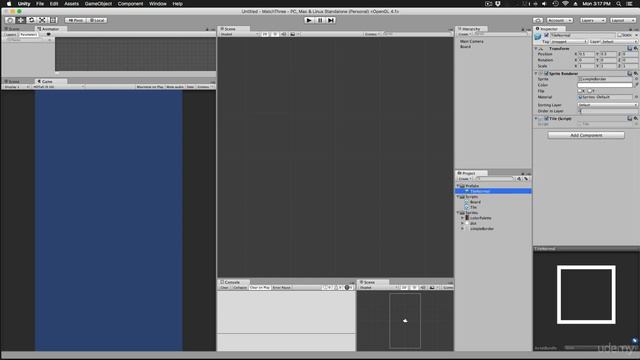Open the Game view aspect ratio dropdown

pyautogui.click(x=58, y=87)
